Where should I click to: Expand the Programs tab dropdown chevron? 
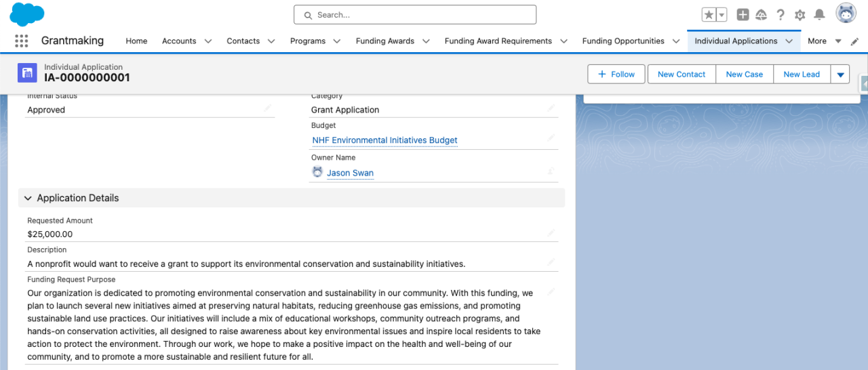point(337,41)
